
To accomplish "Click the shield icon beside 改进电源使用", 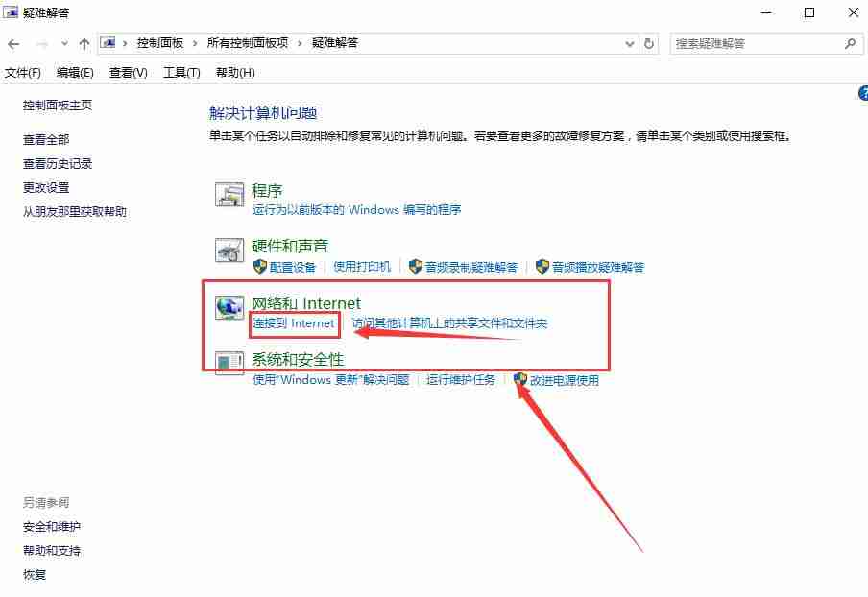I will coord(521,380).
